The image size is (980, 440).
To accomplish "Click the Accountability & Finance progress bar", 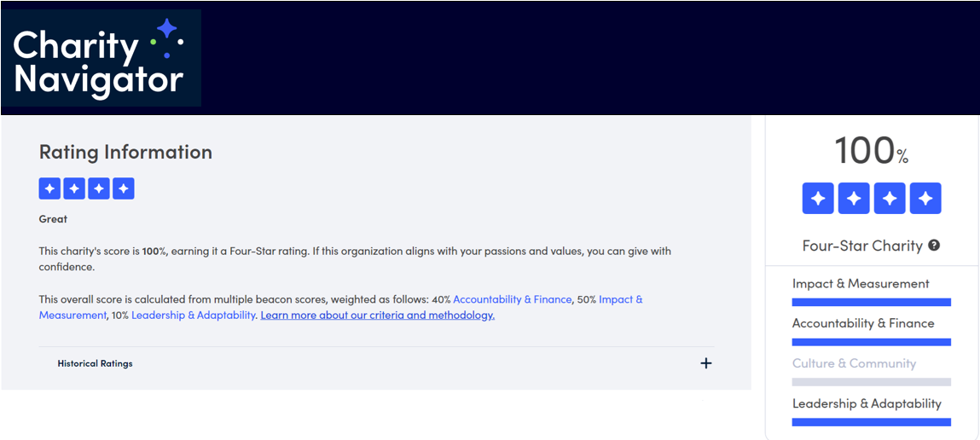I will click(x=871, y=342).
